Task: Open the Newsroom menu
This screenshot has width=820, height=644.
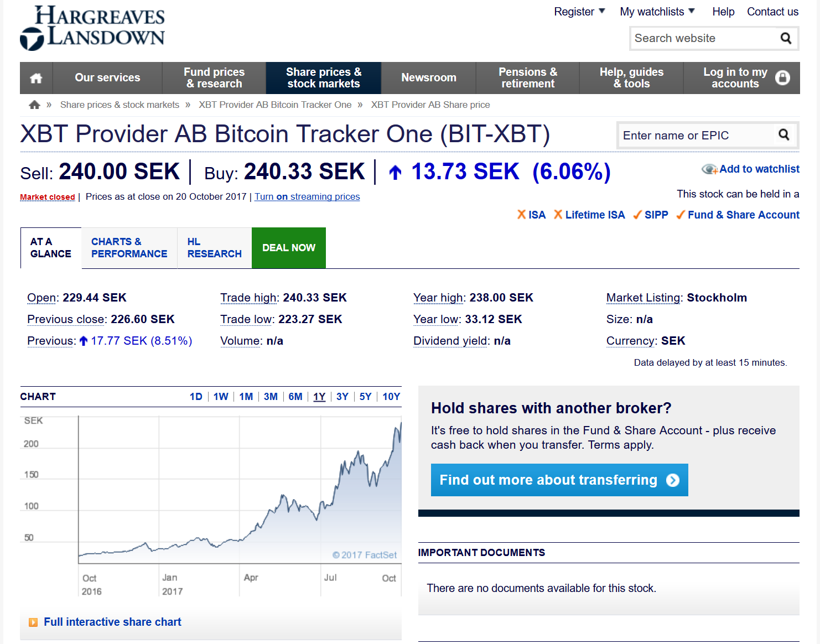Action: pyautogui.click(x=429, y=78)
